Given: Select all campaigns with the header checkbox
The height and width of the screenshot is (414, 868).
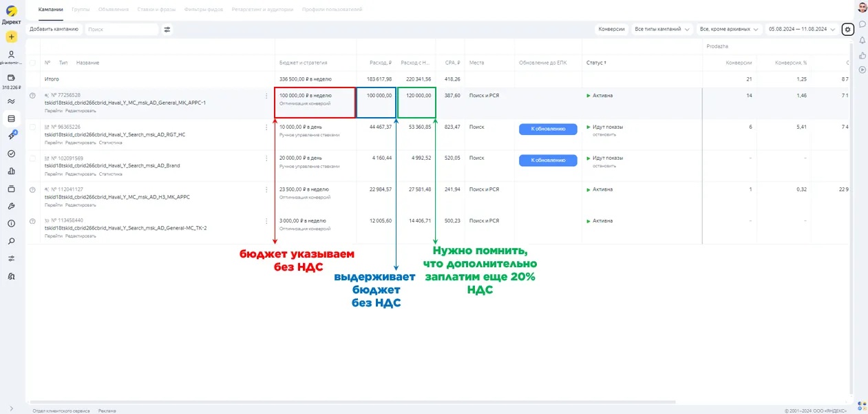Looking at the screenshot, I should tap(32, 63).
